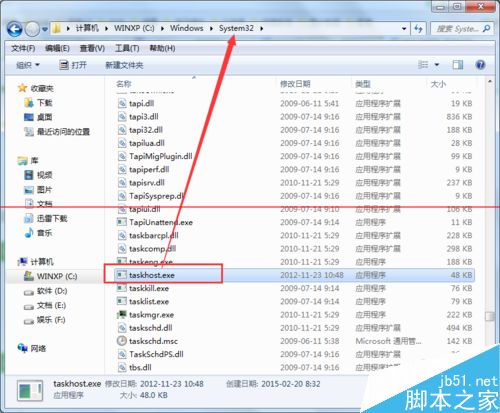Open the address bar history dropdown
This screenshot has width=500, height=413.
[x=404, y=29]
